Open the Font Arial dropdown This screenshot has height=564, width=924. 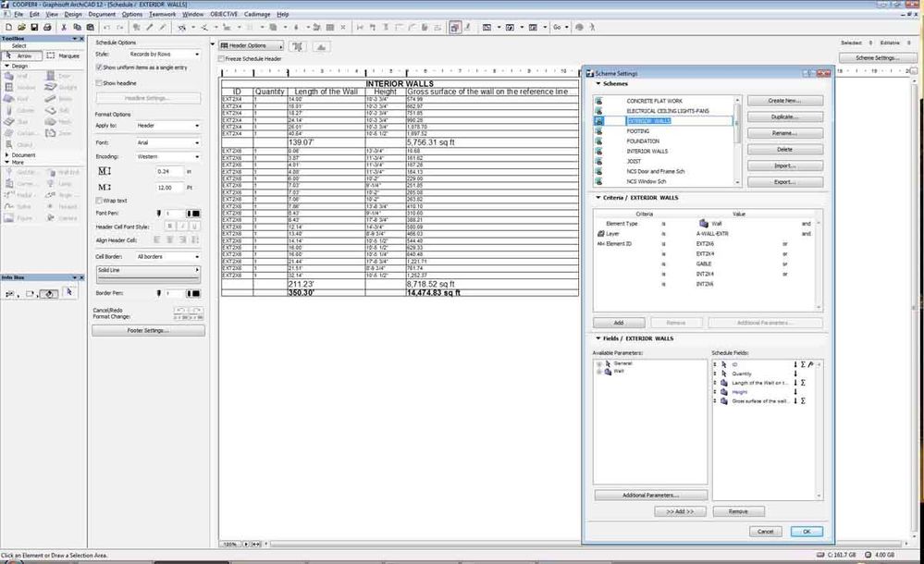pos(167,142)
